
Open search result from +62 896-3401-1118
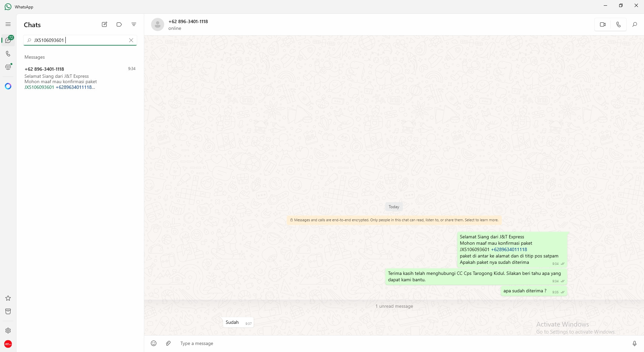(80, 78)
